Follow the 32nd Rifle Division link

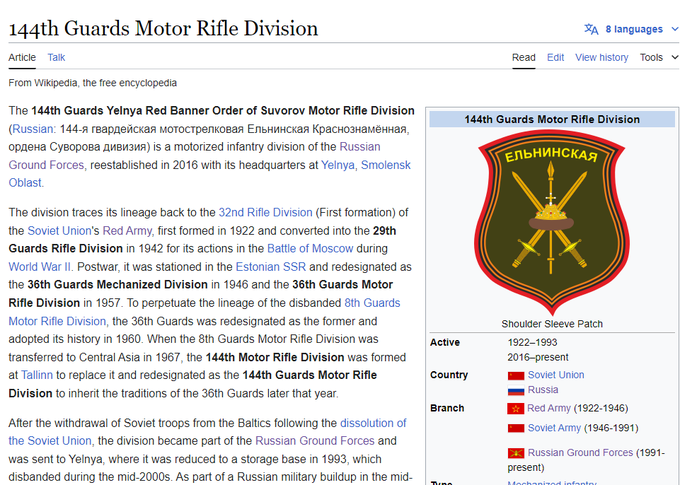coord(265,212)
